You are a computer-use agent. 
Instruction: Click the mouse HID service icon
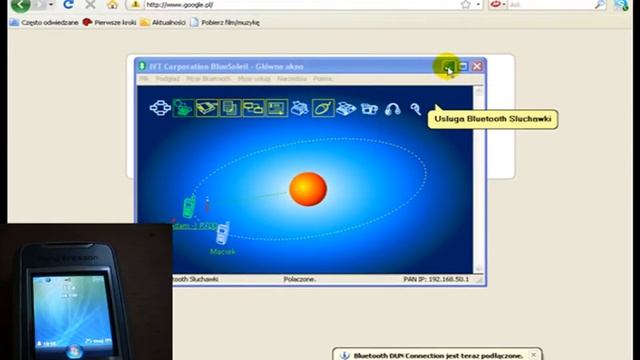coord(323,108)
